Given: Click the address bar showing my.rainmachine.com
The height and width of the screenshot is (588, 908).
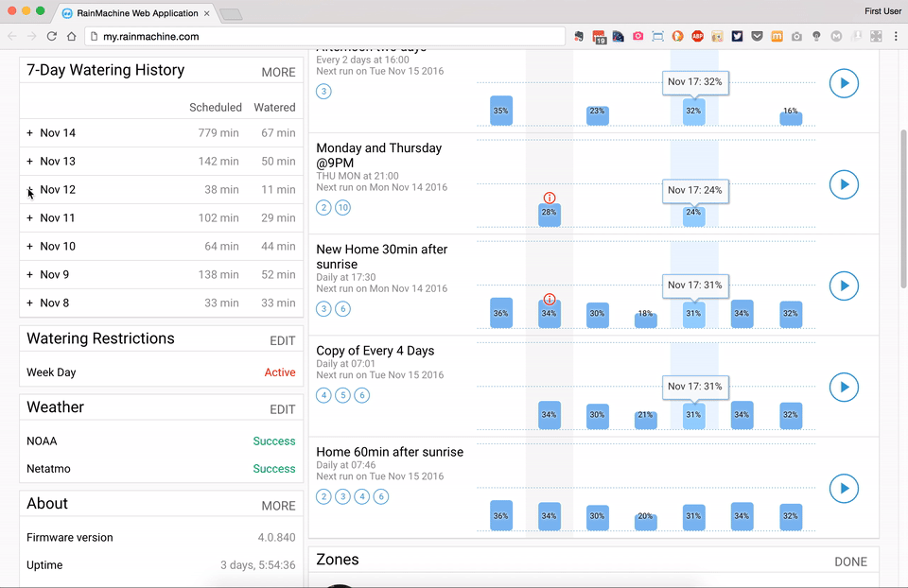Looking at the screenshot, I should tap(322, 37).
